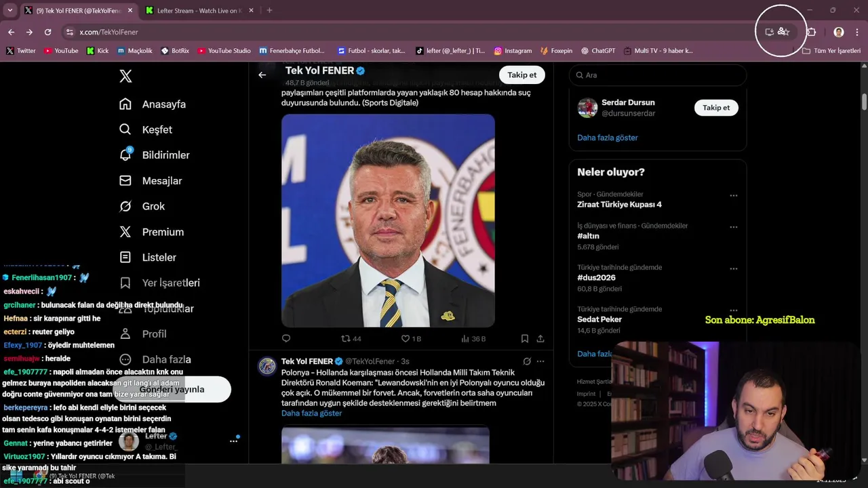
Task: Open Mesajlar in the sidebar menu
Action: (x=161, y=181)
